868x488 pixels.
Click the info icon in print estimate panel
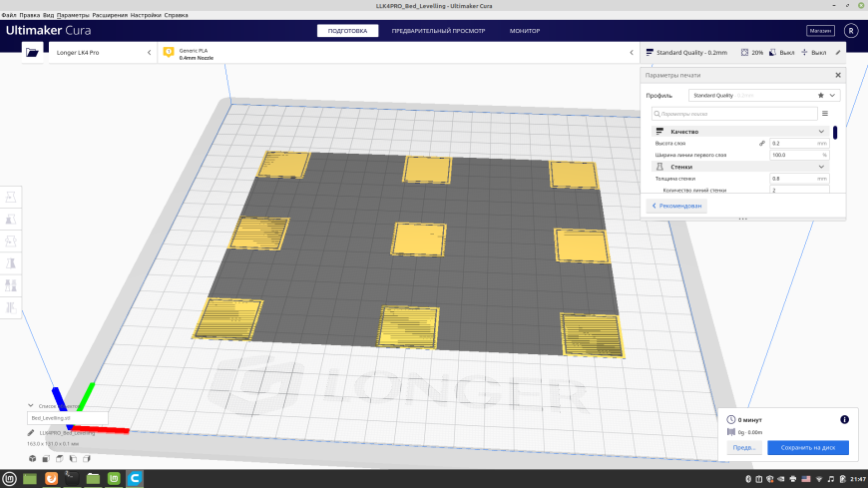click(844, 420)
